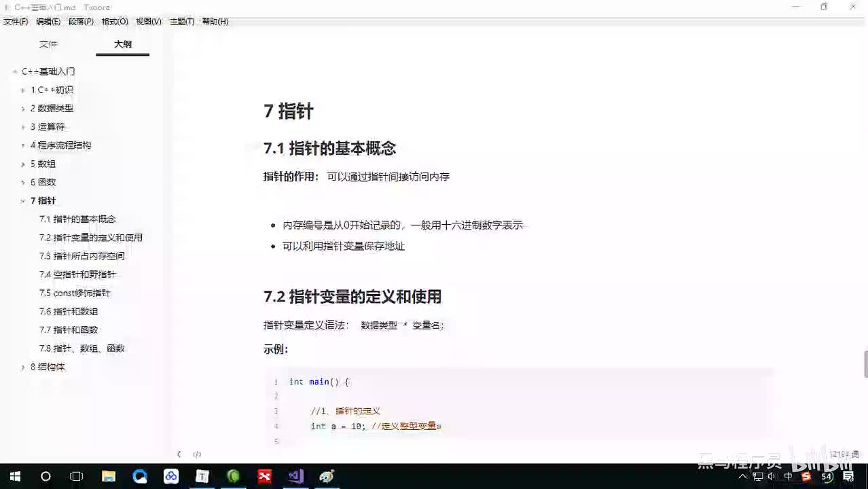
Task: Place cursor in heading 7 指针
Action: [289, 111]
